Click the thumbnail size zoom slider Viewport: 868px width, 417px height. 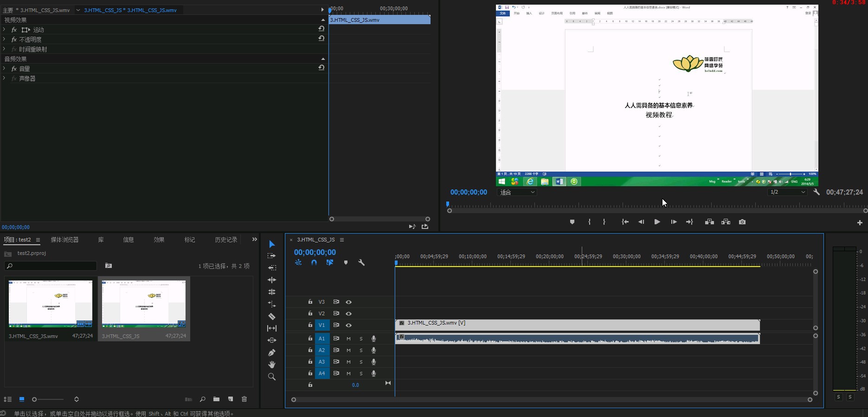click(49, 399)
